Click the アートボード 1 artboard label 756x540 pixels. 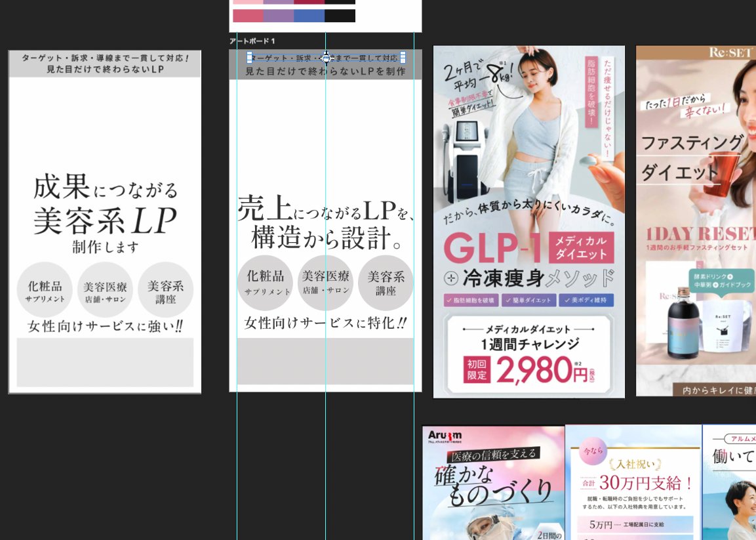click(252, 41)
